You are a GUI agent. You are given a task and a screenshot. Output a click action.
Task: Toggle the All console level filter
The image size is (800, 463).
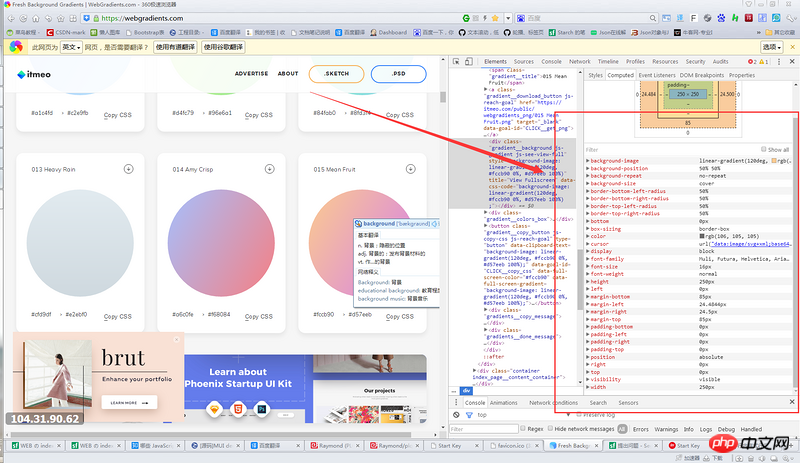coord(622,429)
